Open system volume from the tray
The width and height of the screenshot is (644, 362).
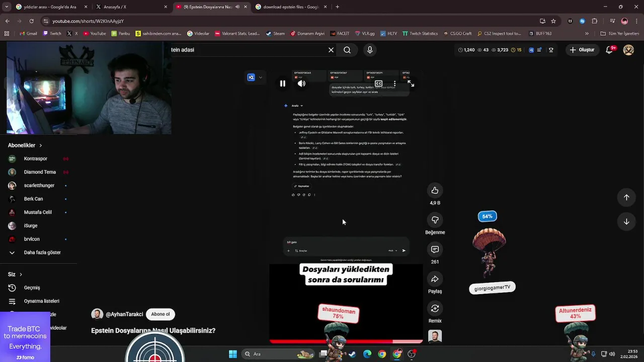tap(612, 354)
